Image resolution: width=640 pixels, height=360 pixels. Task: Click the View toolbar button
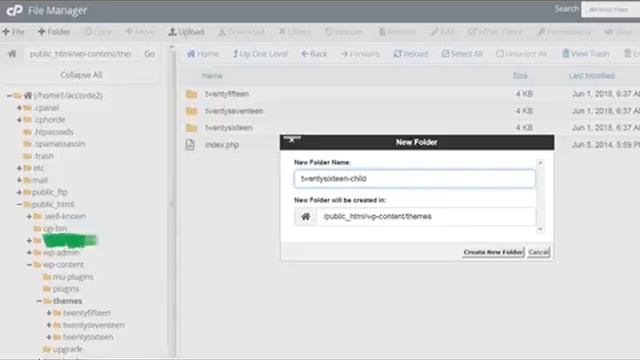click(x=618, y=31)
